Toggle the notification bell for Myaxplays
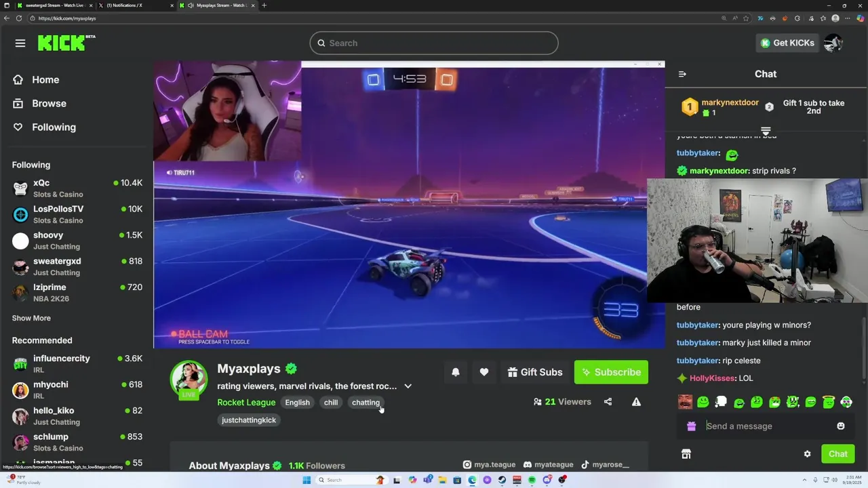 [456, 372]
